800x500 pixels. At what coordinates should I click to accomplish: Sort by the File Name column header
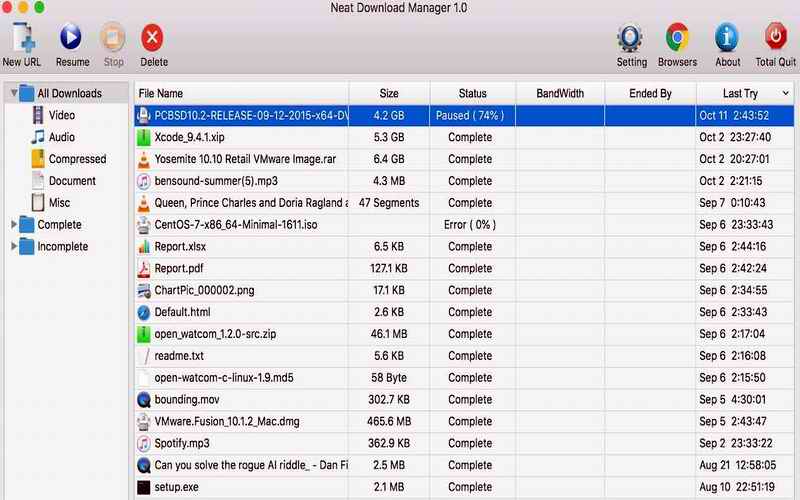(x=161, y=93)
